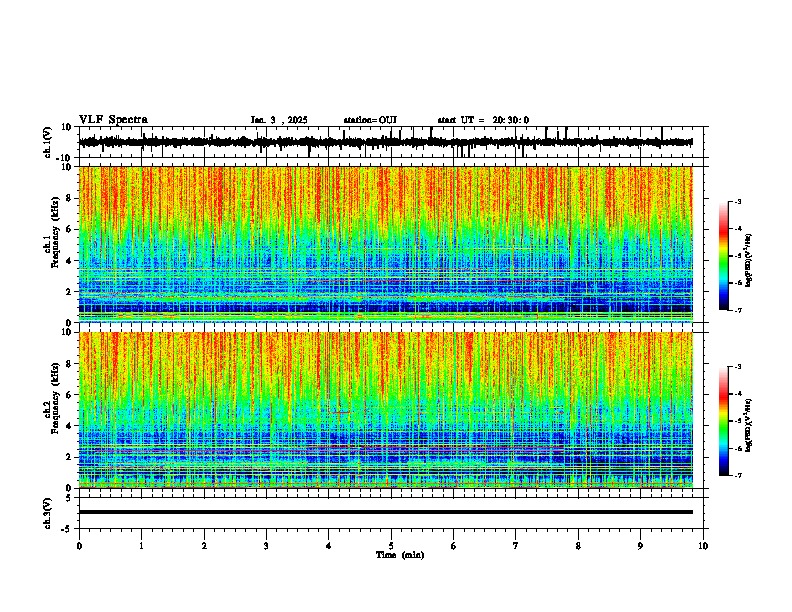The height and width of the screenshot is (612, 792).
Task: Click the "2" tick label on the time axis
Action: 204,546
